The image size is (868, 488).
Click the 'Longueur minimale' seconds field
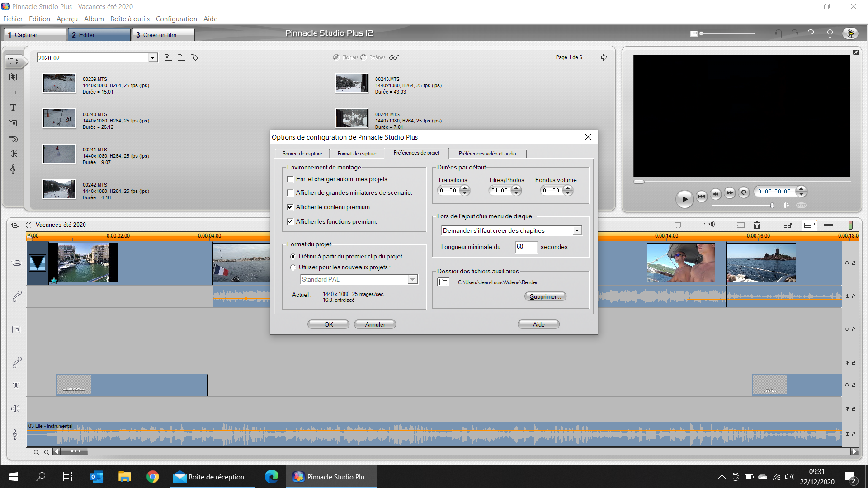click(x=526, y=247)
